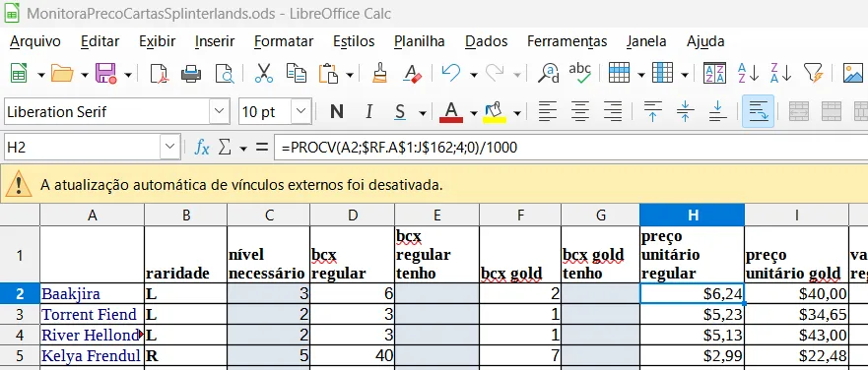868x370 pixels.
Task: Apply the red font color
Action: point(451,112)
